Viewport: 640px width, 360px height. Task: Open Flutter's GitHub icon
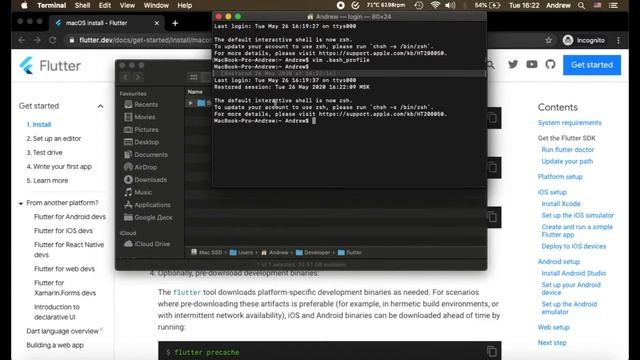[x=550, y=64]
